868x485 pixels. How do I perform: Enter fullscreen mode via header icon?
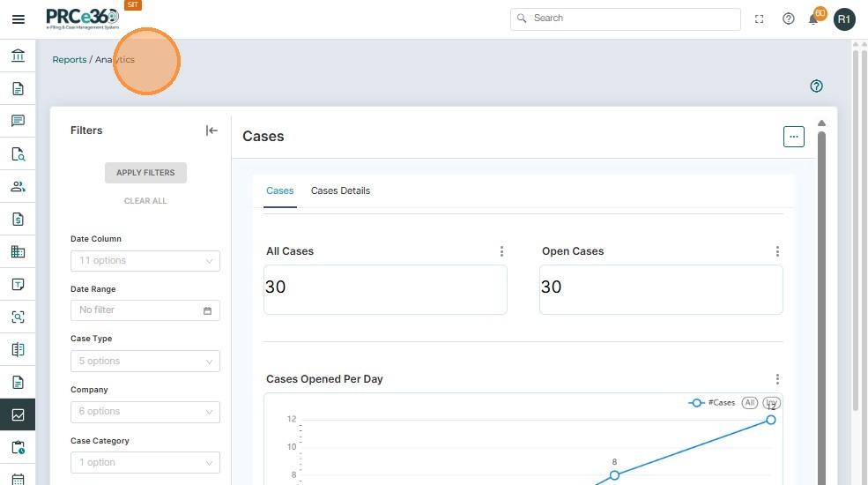click(760, 19)
